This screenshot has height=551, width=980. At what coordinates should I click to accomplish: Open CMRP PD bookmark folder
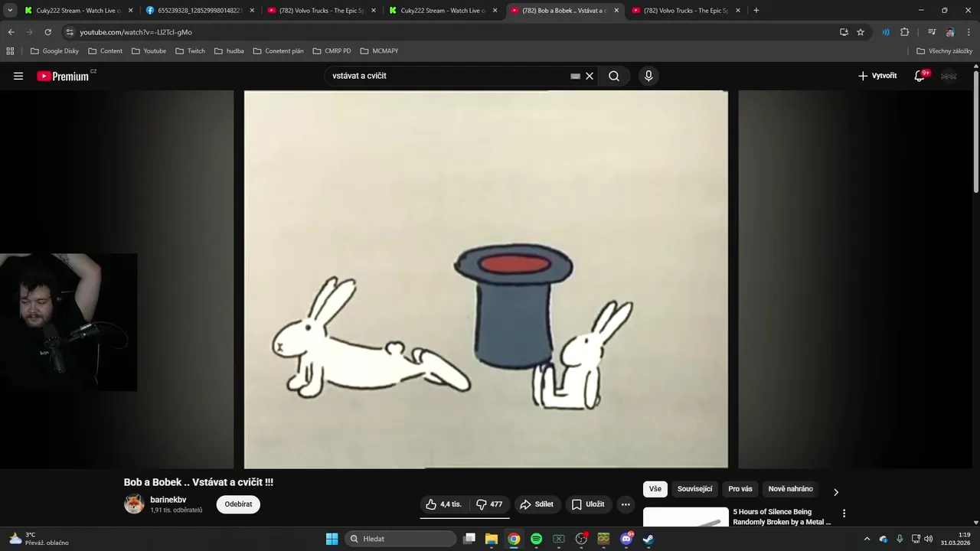click(332, 51)
